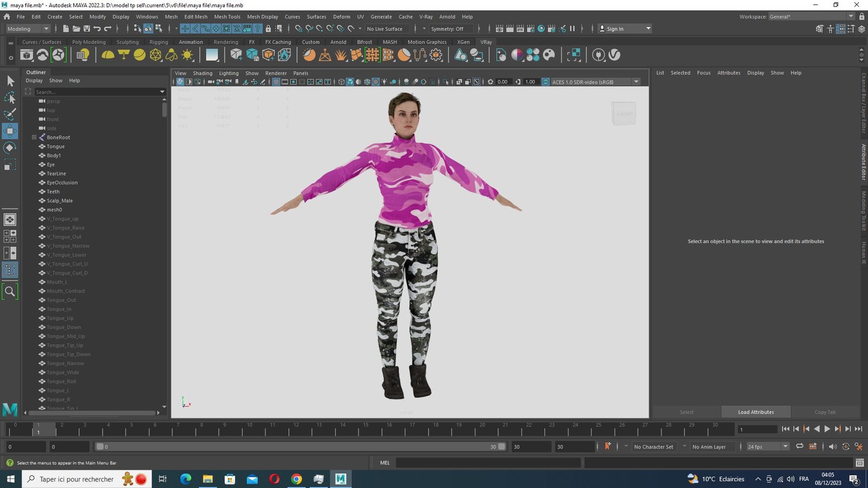Start IPR render from status line
868x488 pixels.
520,29
